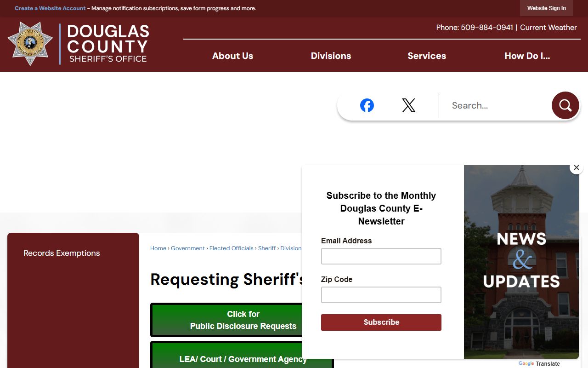Image resolution: width=588 pixels, height=368 pixels.
Task: Click the Zip Code input field
Action: click(381, 295)
